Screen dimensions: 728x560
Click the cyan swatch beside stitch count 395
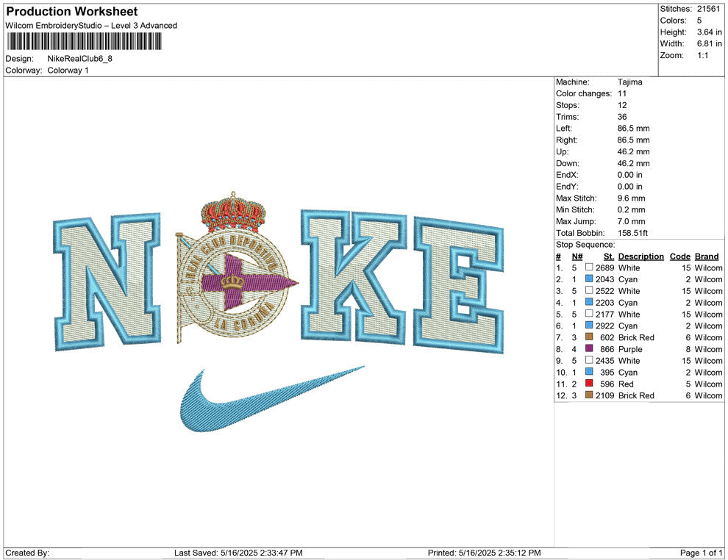pos(589,372)
